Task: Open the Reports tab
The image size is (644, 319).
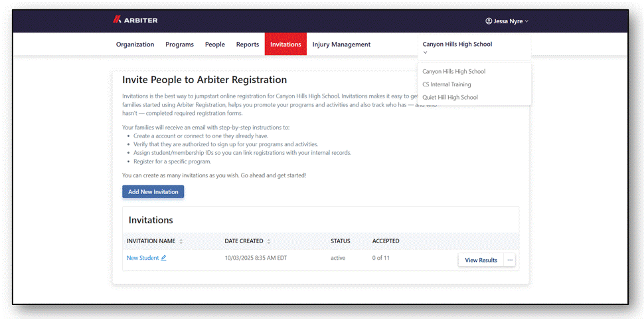Action: [247, 45]
